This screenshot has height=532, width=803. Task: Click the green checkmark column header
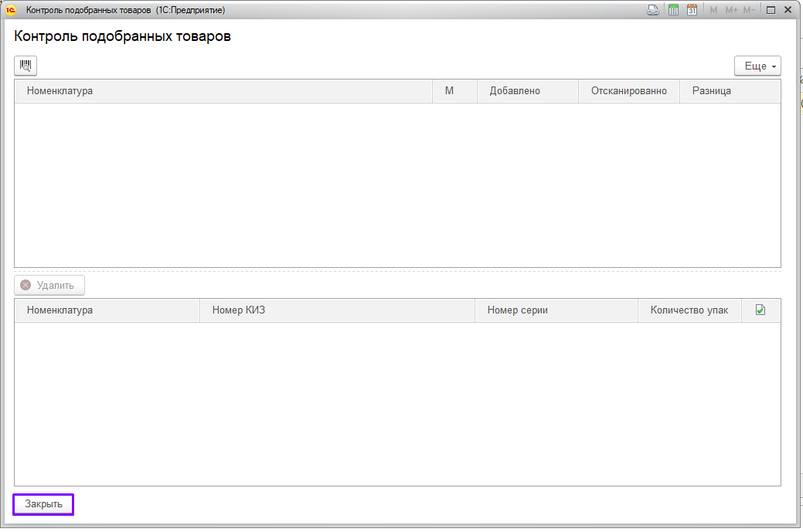[x=760, y=310]
